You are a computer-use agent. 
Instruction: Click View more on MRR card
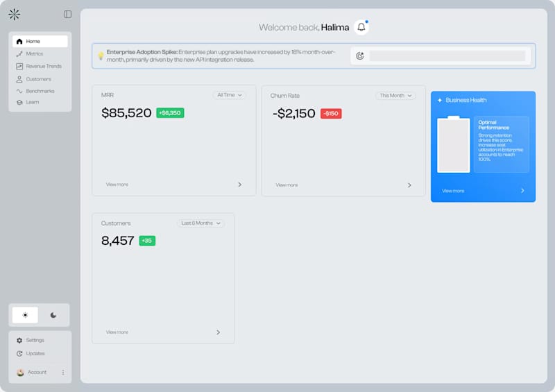(117, 185)
